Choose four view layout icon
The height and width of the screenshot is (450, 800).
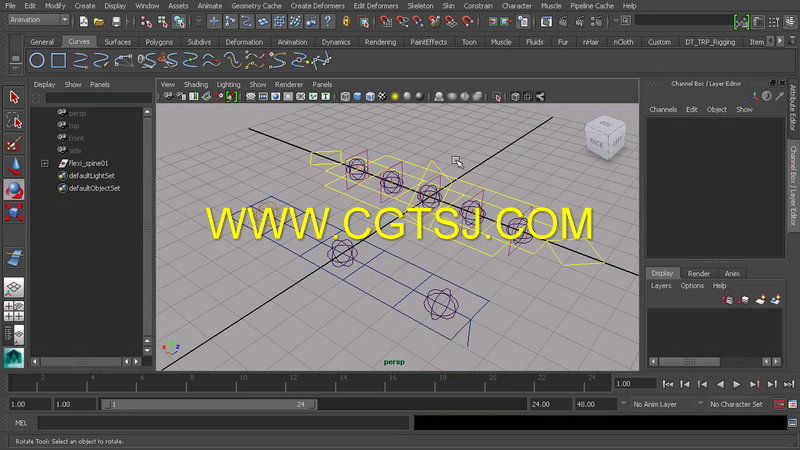click(14, 311)
